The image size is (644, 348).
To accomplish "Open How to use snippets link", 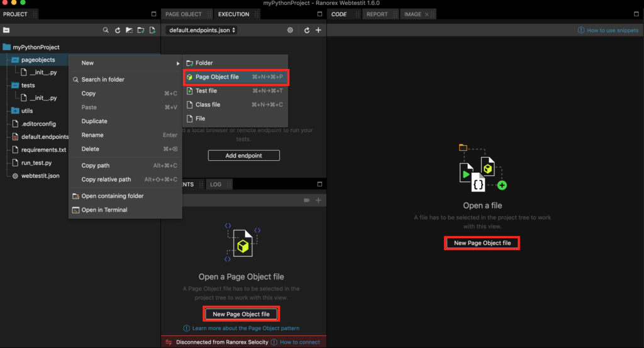I will coord(613,30).
